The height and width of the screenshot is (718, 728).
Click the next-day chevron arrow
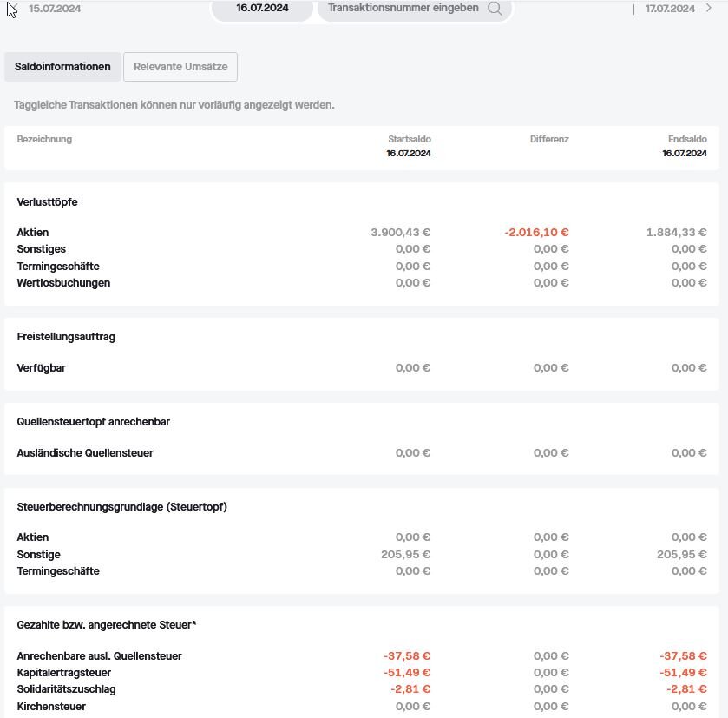[709, 9]
